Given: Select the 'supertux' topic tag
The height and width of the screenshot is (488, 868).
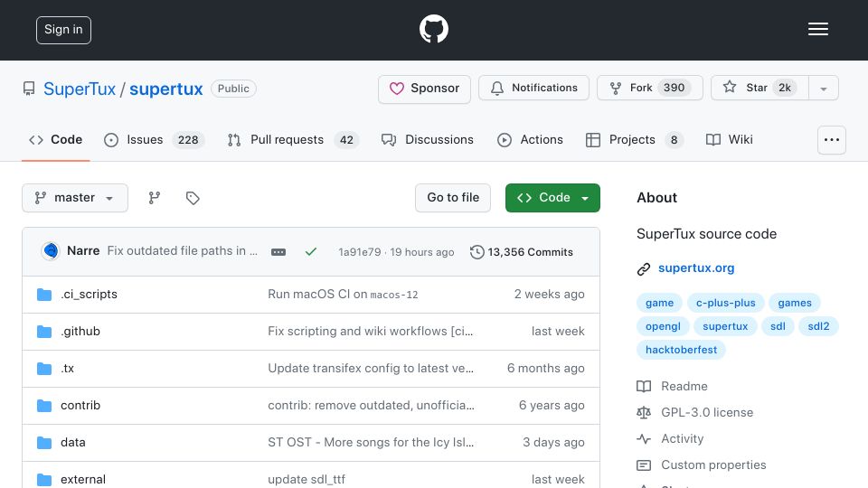Looking at the screenshot, I should pyautogui.click(x=725, y=326).
